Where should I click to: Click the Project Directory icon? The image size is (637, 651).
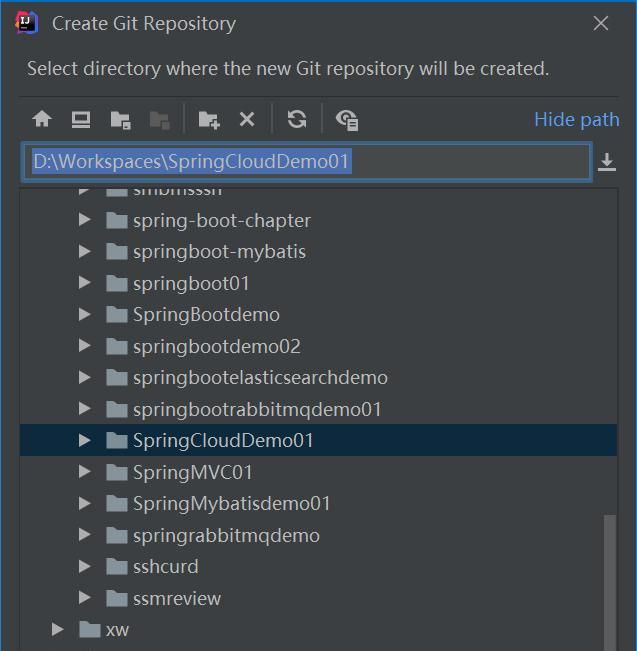pyautogui.click(x=120, y=120)
